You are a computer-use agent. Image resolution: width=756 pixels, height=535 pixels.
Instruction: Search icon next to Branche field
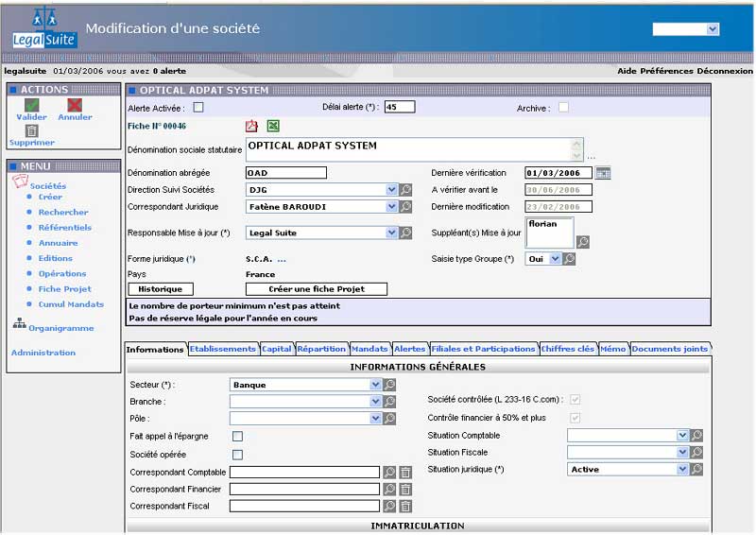(389, 402)
